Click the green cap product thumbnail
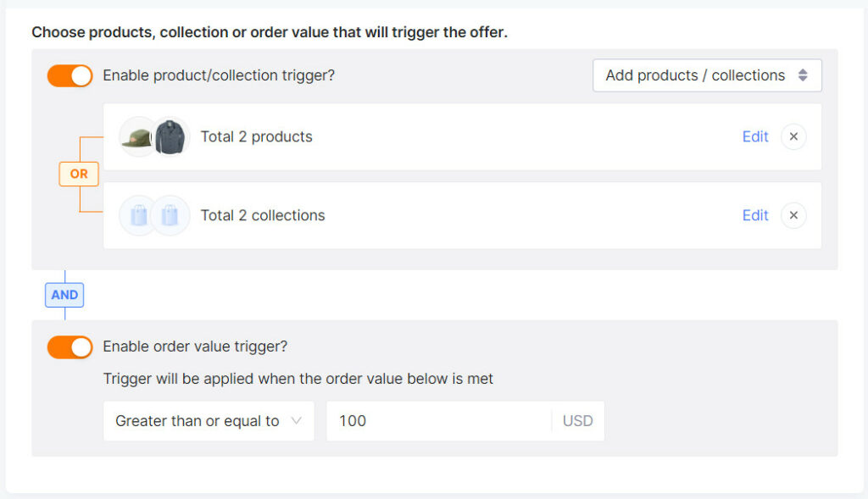The height and width of the screenshot is (499, 868). 137,136
